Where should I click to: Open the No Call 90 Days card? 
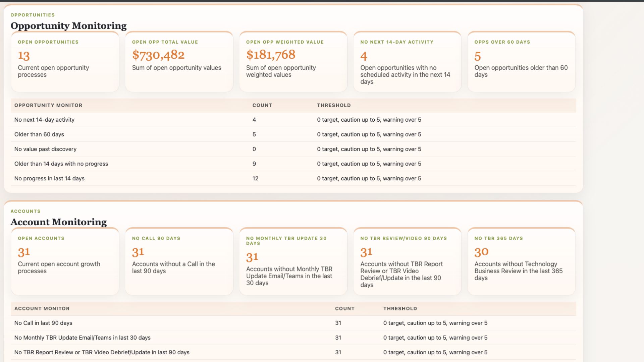(179, 261)
